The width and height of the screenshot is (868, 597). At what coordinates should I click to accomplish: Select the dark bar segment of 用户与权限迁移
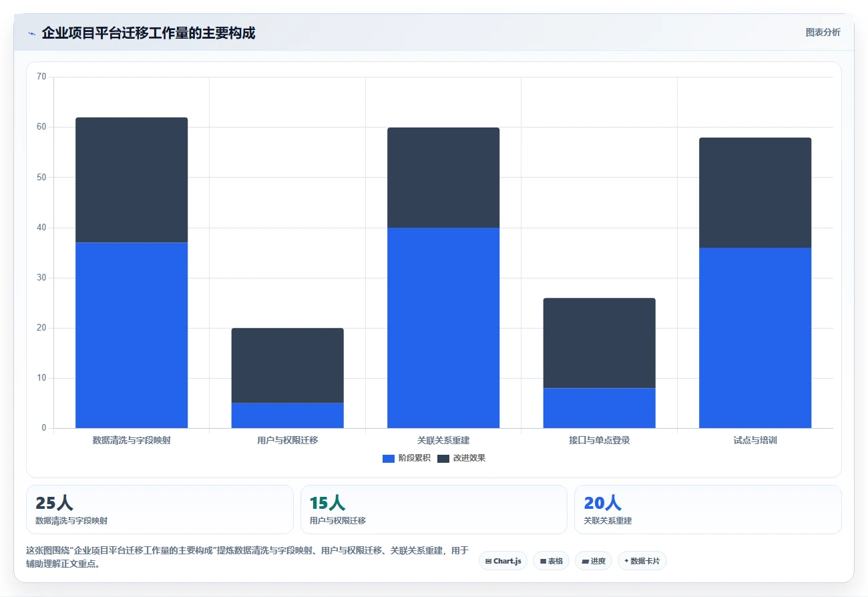tap(287, 365)
